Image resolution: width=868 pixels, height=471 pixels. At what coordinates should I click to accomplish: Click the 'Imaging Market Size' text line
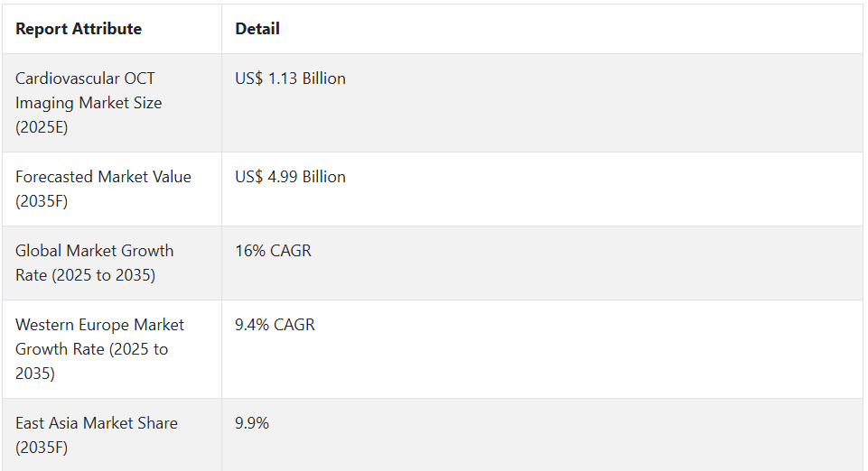(x=89, y=103)
